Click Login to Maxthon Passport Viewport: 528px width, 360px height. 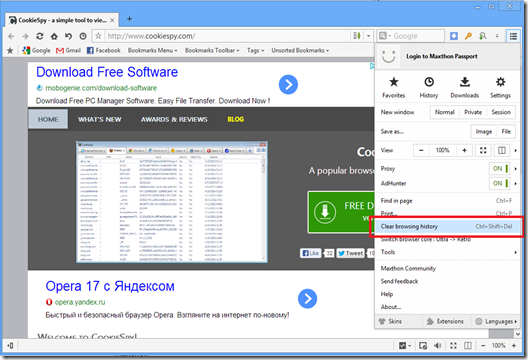[441, 56]
